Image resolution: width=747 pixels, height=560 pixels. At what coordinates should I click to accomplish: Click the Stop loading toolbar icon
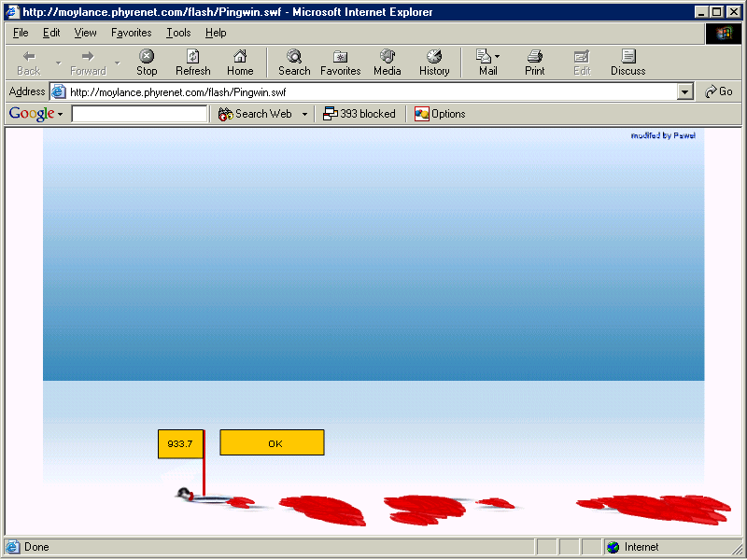click(x=147, y=63)
